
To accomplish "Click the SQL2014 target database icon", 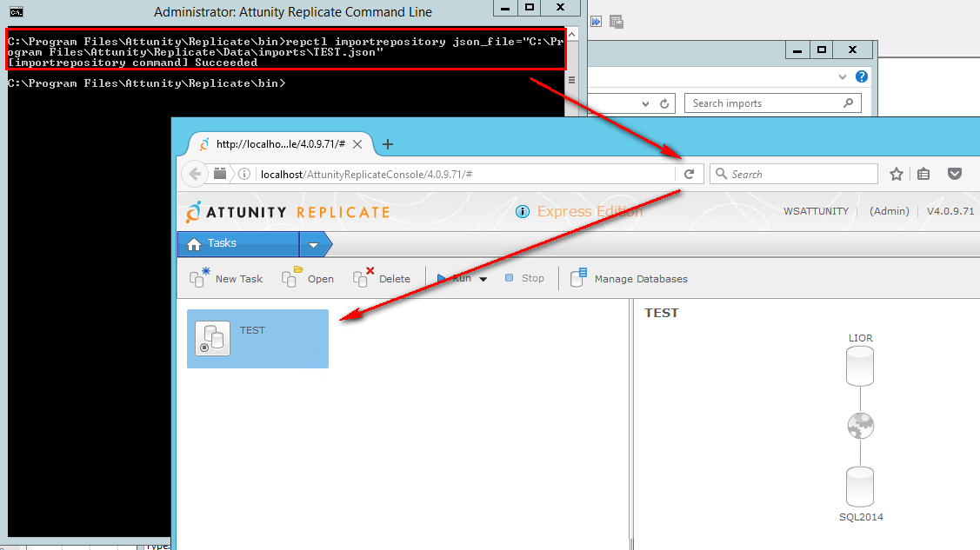I will 860,487.
